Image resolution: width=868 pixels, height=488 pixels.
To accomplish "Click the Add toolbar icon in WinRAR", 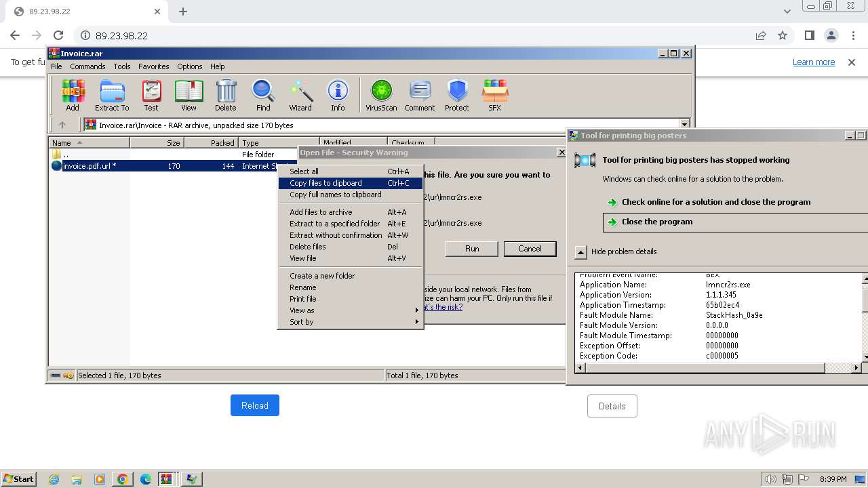I will tap(73, 95).
